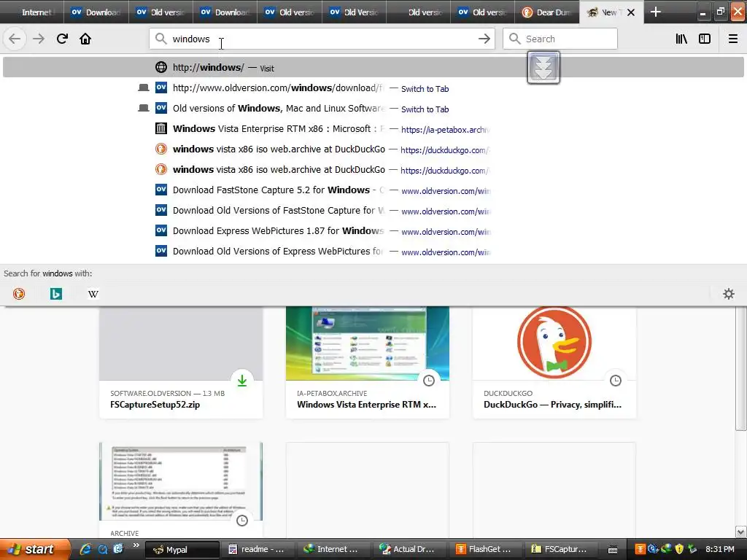Click FSCaptureSetup52.zip title text
747x560 pixels.
(x=155, y=405)
